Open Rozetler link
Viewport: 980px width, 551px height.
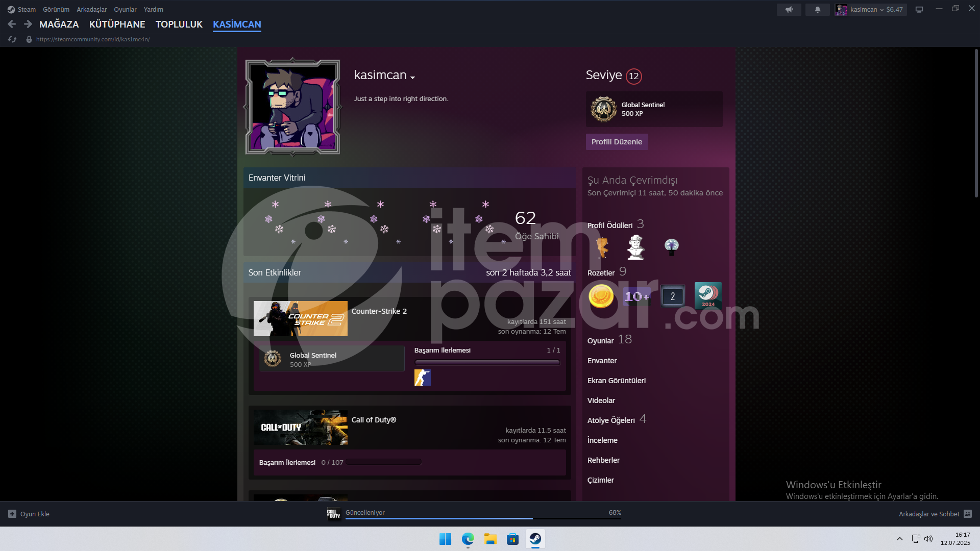(601, 273)
